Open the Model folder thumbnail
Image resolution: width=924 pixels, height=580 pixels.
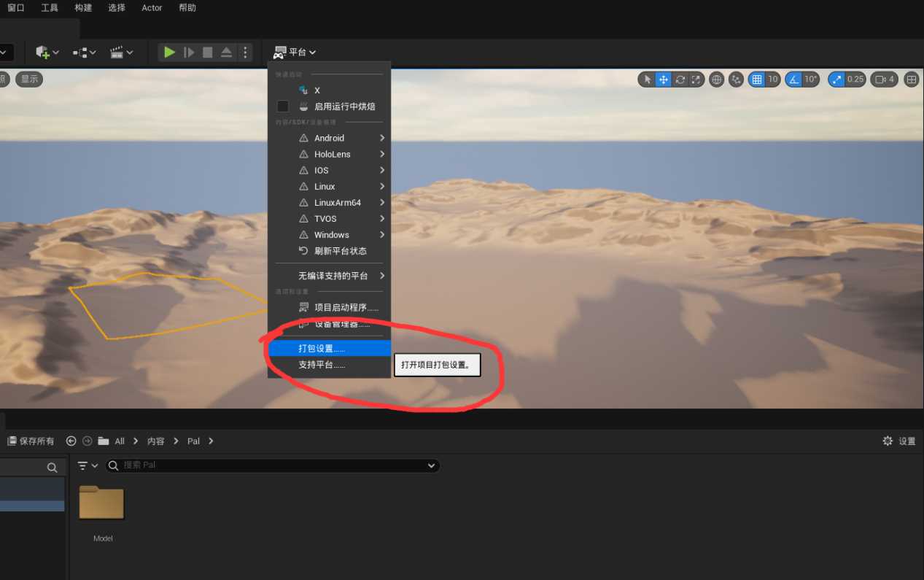click(101, 503)
